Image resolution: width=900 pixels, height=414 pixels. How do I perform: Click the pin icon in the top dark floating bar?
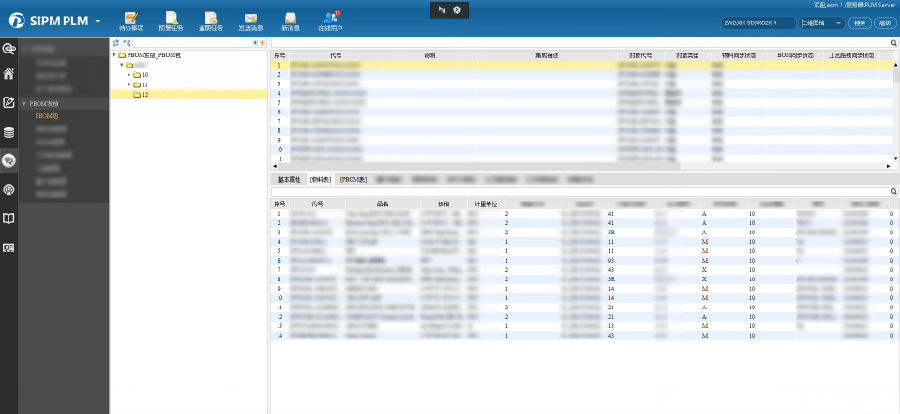tap(441, 10)
